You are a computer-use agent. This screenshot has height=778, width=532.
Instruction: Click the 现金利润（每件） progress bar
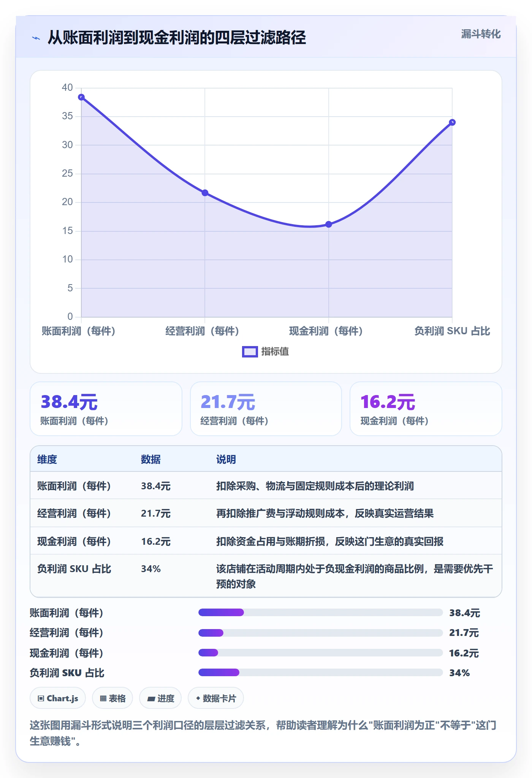tap(321, 653)
